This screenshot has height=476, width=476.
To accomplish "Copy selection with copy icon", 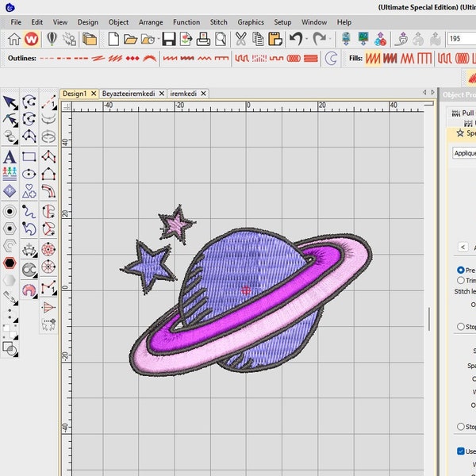I will [258, 39].
